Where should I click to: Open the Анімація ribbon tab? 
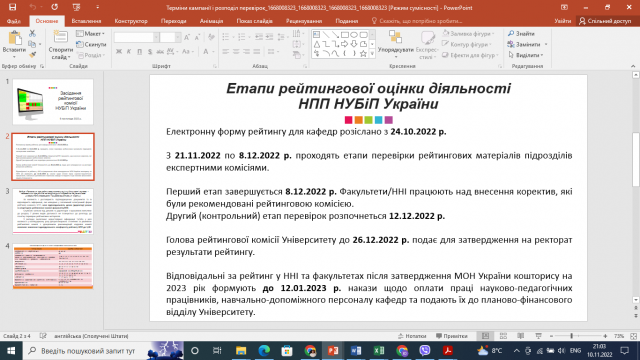211,21
